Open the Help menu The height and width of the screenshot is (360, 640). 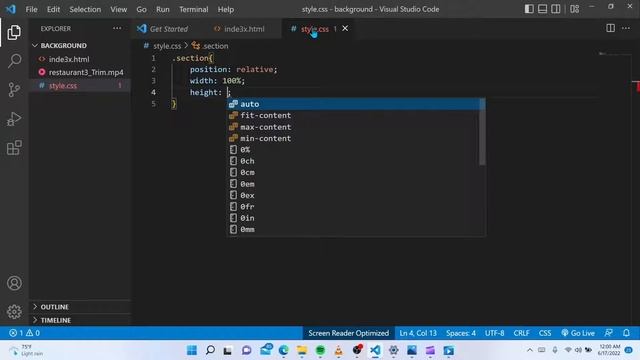pyautogui.click(x=225, y=9)
